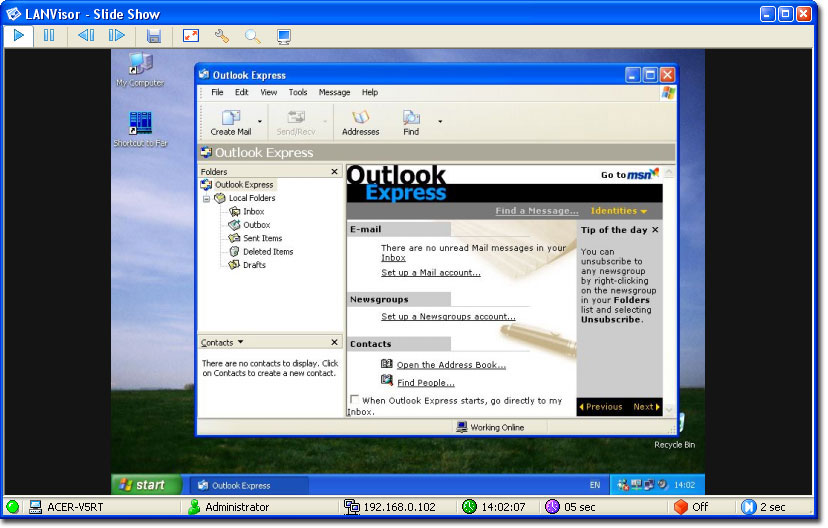This screenshot has width=828, height=528.
Task: Click the Go to msn link
Action: [629, 174]
